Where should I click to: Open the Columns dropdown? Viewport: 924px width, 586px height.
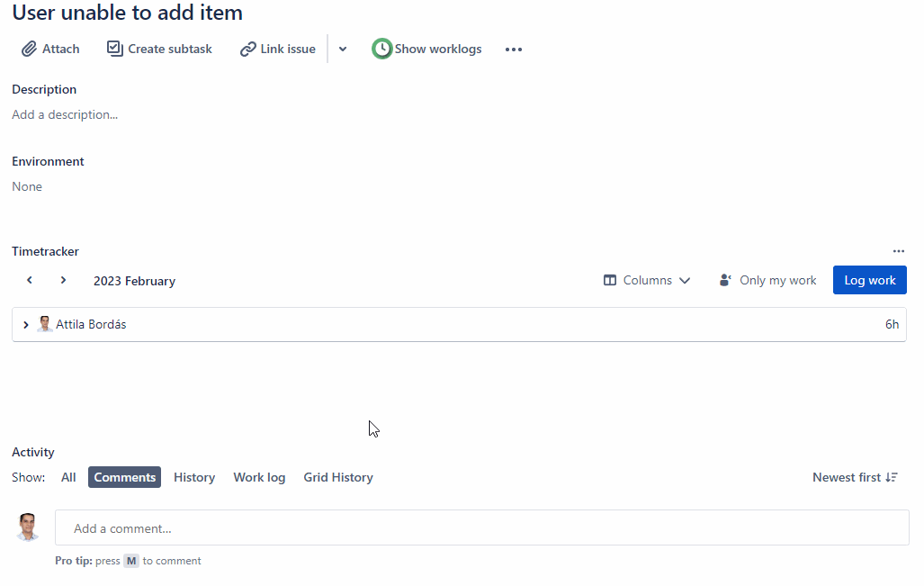tap(647, 281)
